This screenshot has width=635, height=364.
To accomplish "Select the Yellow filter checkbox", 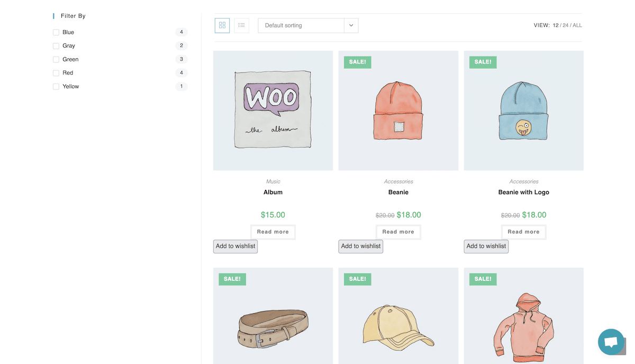I will tap(56, 87).
